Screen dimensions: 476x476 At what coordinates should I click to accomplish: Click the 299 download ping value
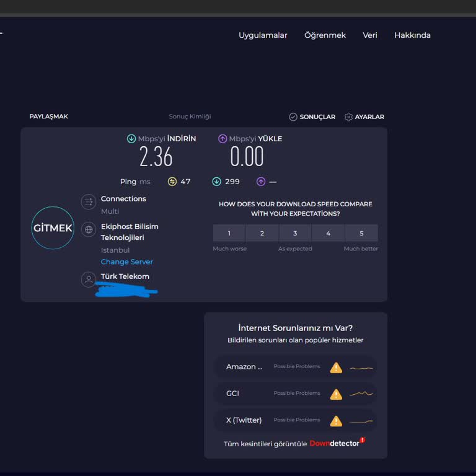click(x=232, y=182)
